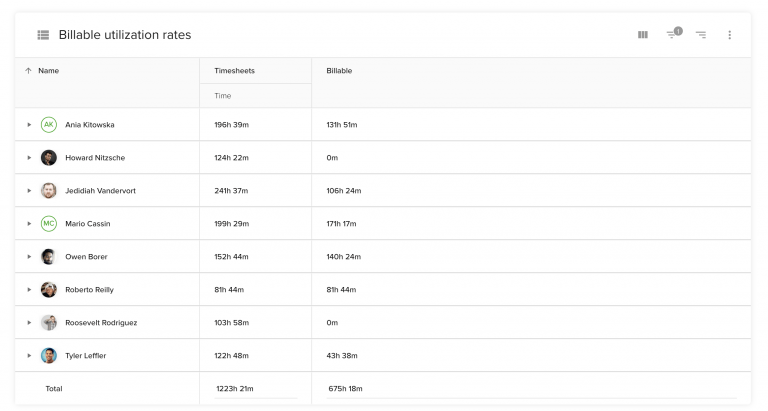
Task: Click Roberto Reilly's billable value 81h 44m
Action: (x=341, y=290)
